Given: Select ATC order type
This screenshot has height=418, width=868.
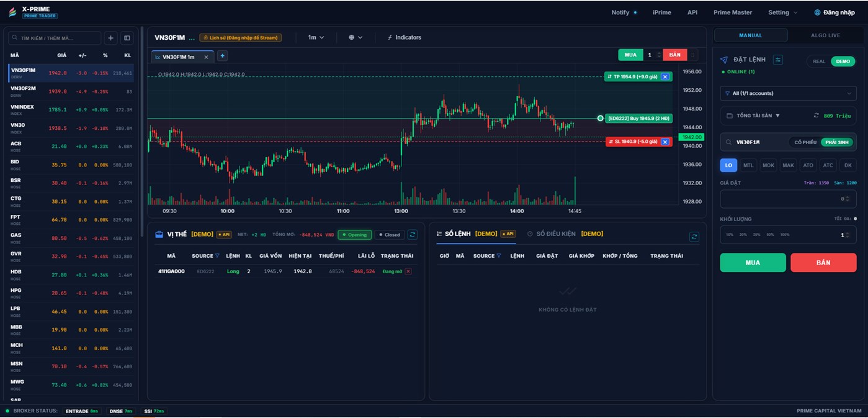Looking at the screenshot, I should pos(828,165).
